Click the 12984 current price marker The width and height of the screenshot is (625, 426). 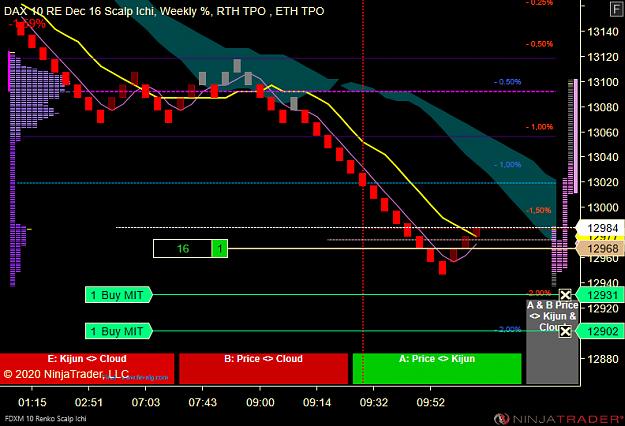(602, 228)
